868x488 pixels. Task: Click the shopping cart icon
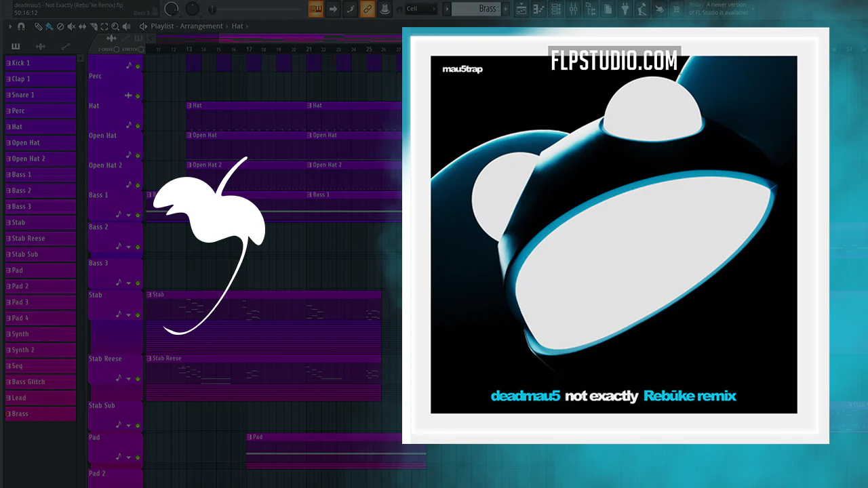pos(676,9)
